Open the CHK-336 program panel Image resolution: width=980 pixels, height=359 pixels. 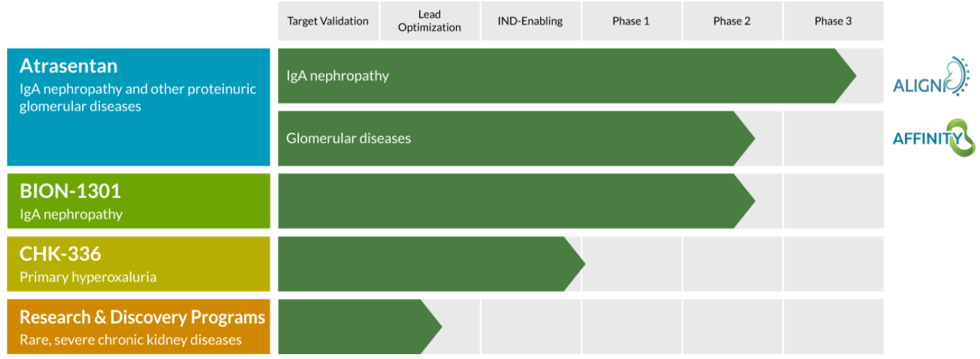pos(138,264)
